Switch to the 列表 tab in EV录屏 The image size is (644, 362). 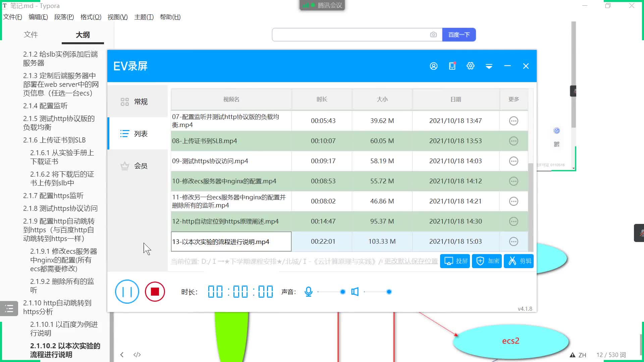[138, 134]
